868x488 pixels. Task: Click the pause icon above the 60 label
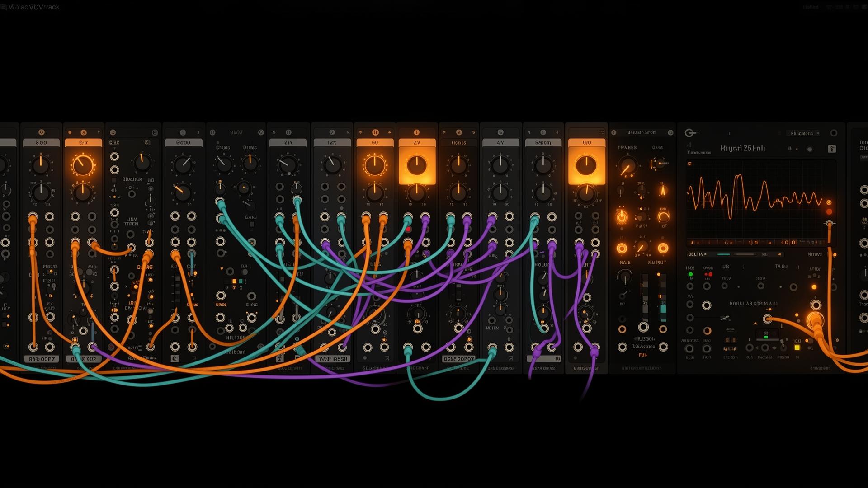click(x=375, y=132)
